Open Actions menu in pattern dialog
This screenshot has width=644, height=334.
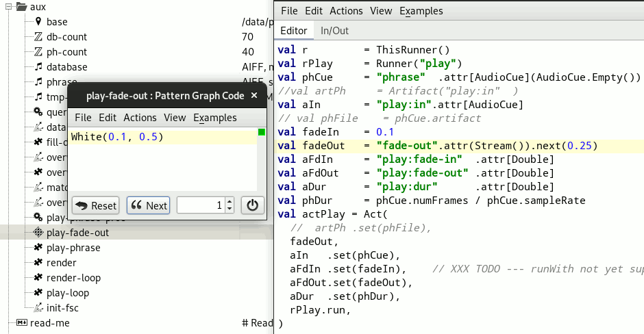tap(140, 118)
